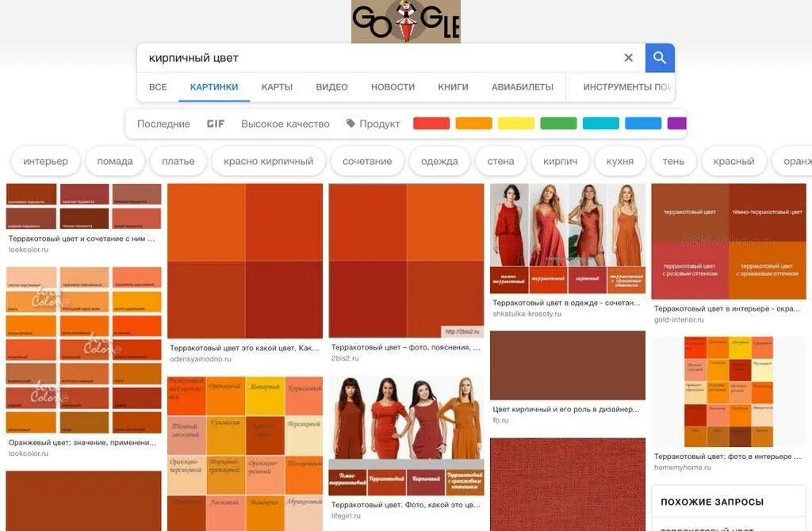Click the blue search magnifier button
The height and width of the screenshot is (531, 812).
660,58
